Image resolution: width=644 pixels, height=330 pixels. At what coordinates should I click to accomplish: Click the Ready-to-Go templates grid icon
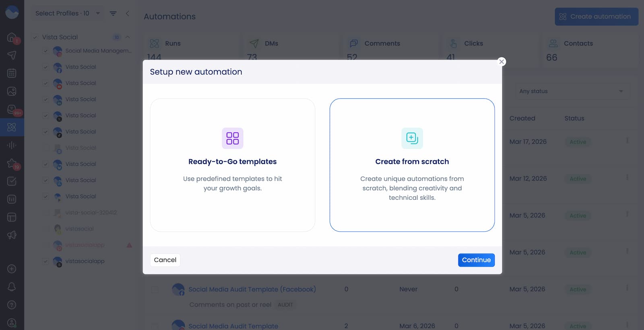tap(233, 138)
